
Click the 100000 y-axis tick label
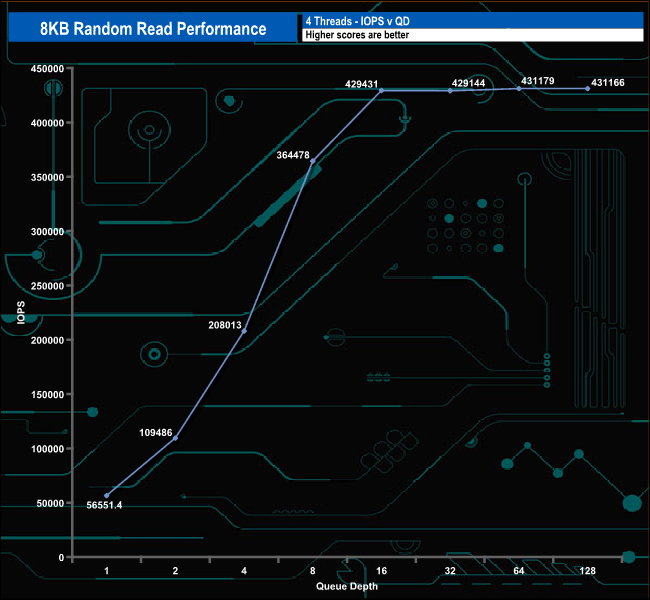(x=46, y=449)
